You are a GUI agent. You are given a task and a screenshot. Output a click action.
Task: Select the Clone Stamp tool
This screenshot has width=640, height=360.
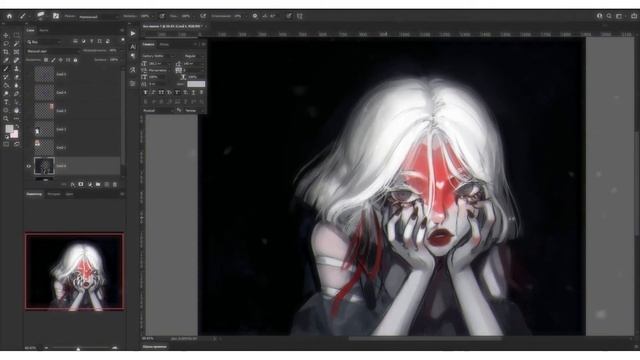tap(16, 69)
